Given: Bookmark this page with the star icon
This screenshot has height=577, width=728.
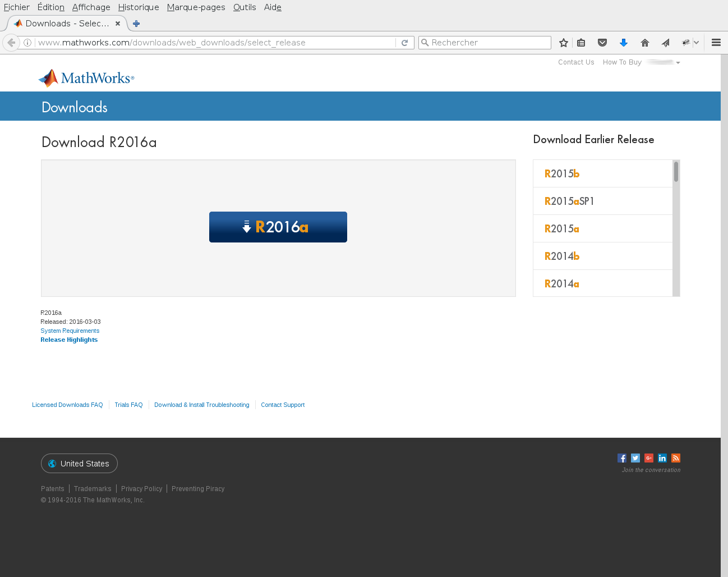Looking at the screenshot, I should click(x=564, y=43).
